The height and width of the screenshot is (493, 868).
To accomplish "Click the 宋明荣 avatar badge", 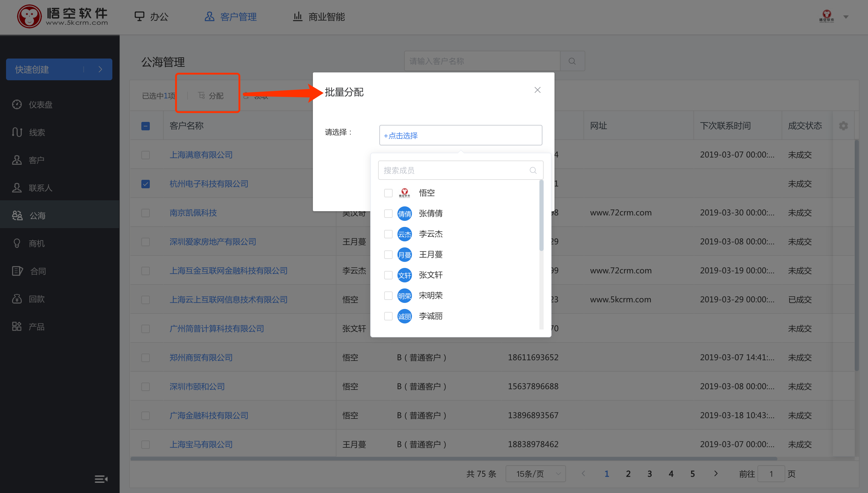I will point(404,296).
